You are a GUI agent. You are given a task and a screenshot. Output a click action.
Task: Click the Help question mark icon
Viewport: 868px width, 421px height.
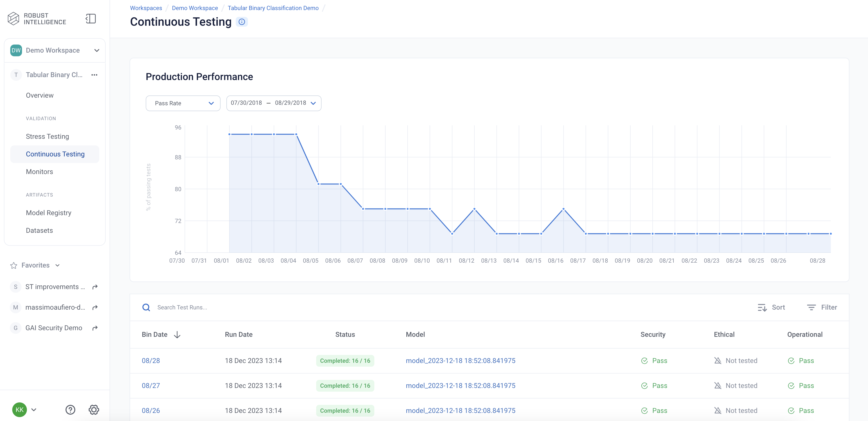tap(70, 410)
